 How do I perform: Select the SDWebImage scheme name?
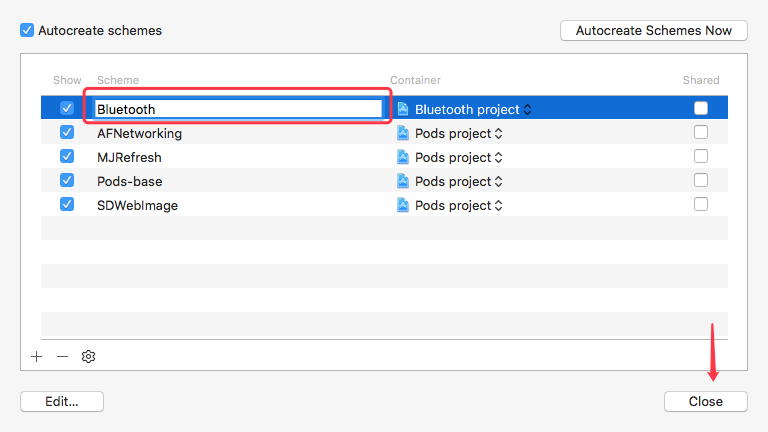pyautogui.click(x=137, y=205)
